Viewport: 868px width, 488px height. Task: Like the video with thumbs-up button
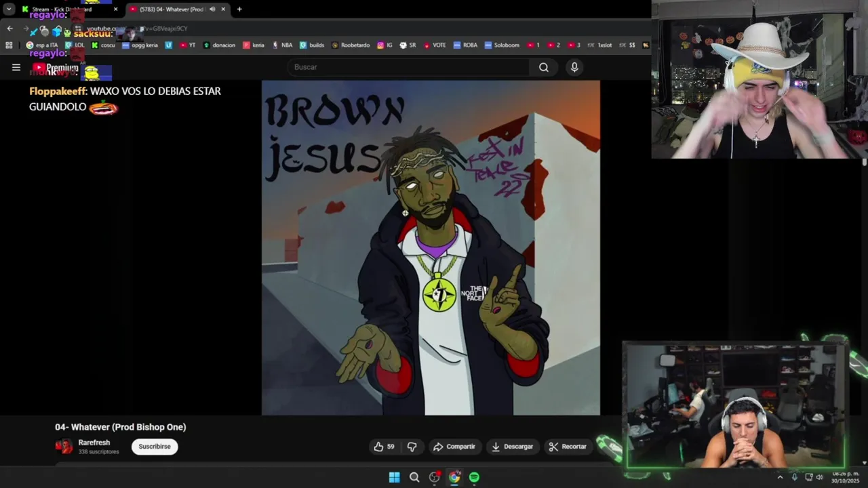pyautogui.click(x=384, y=447)
